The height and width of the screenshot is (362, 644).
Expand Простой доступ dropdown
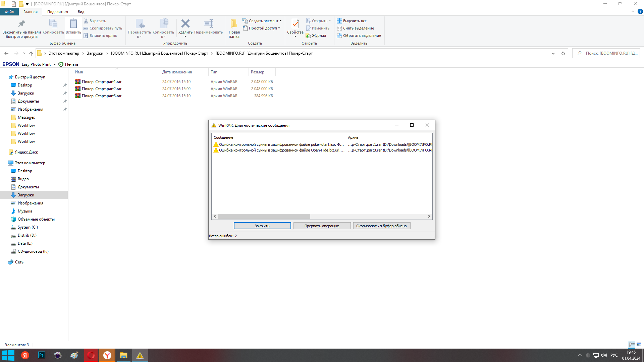pyautogui.click(x=279, y=28)
